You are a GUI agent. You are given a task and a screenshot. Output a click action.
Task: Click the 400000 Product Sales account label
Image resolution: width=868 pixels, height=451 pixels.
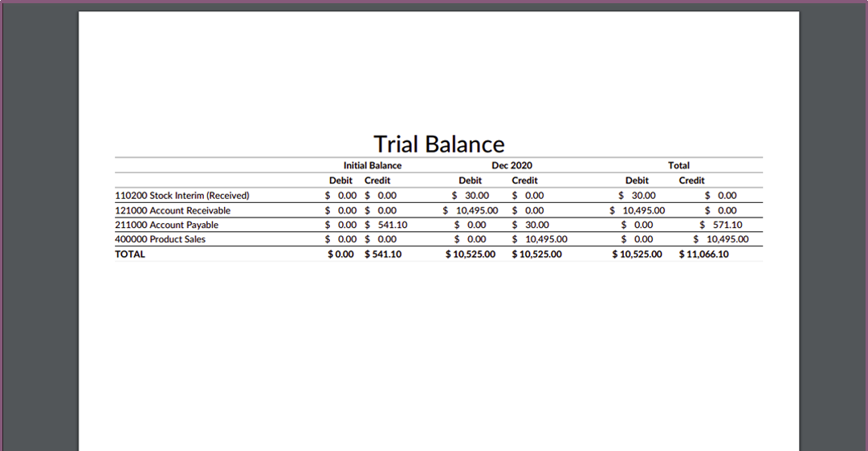[160, 239]
